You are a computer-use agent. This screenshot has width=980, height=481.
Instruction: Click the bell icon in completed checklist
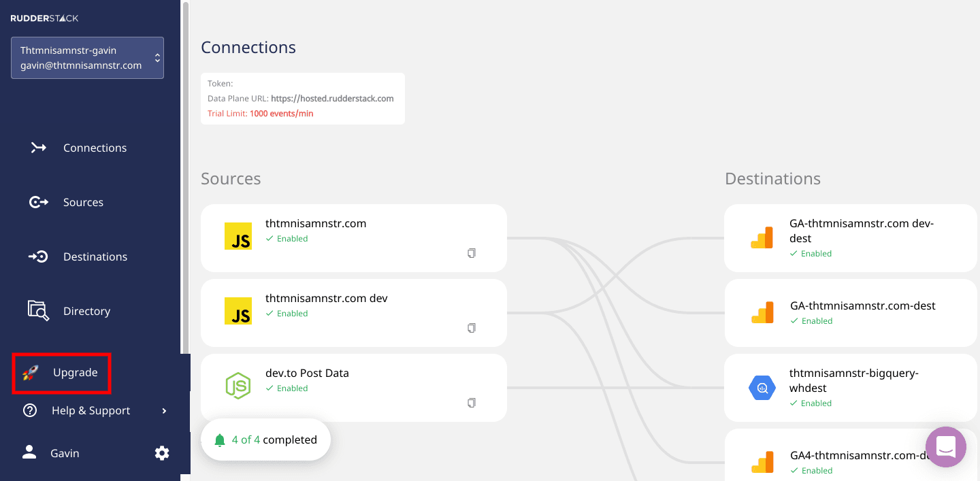(x=220, y=440)
